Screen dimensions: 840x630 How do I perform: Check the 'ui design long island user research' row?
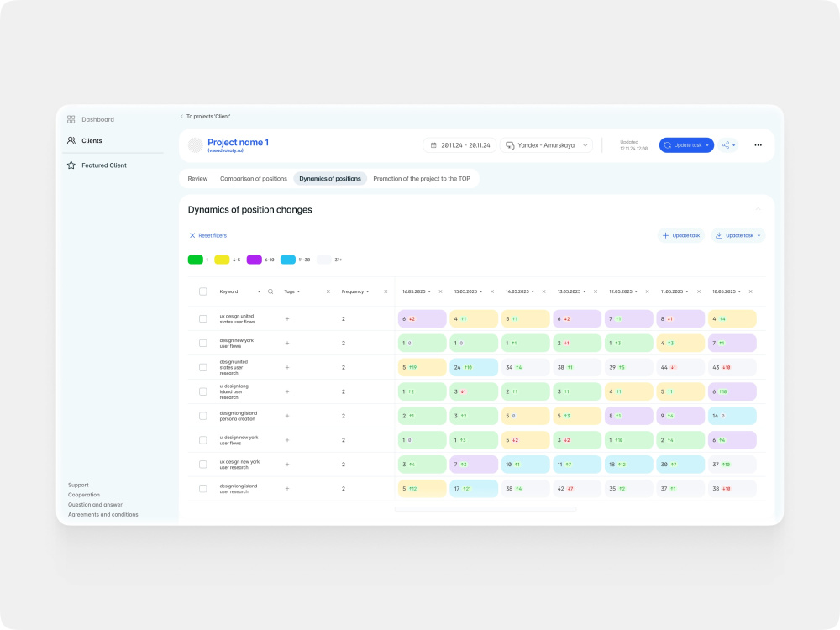203,391
